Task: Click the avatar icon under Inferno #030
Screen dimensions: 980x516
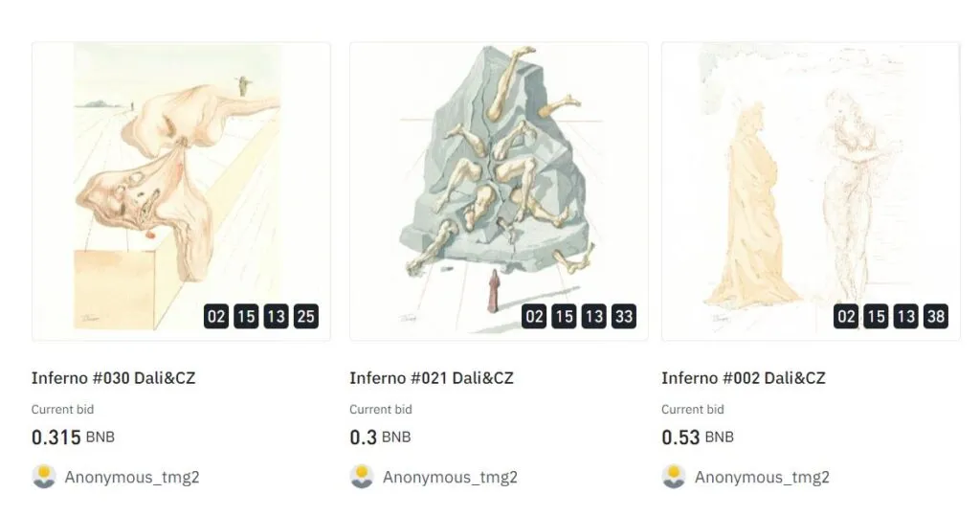Action: pos(44,477)
